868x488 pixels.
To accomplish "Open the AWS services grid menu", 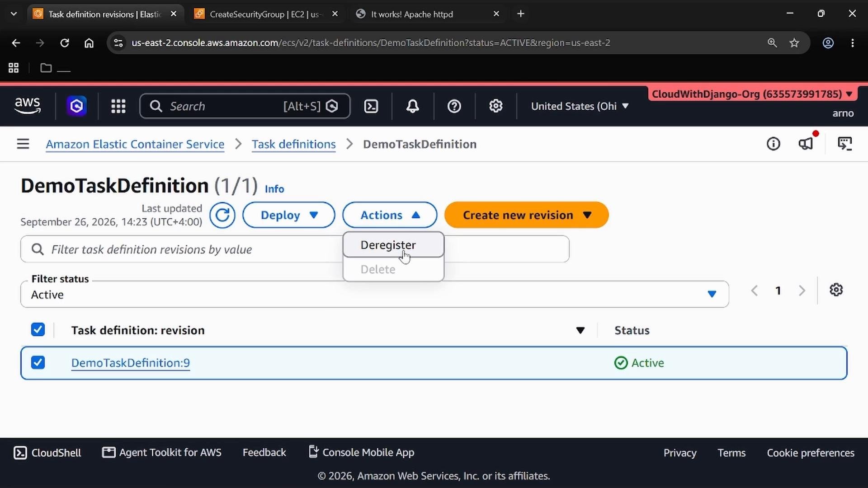I will [118, 106].
